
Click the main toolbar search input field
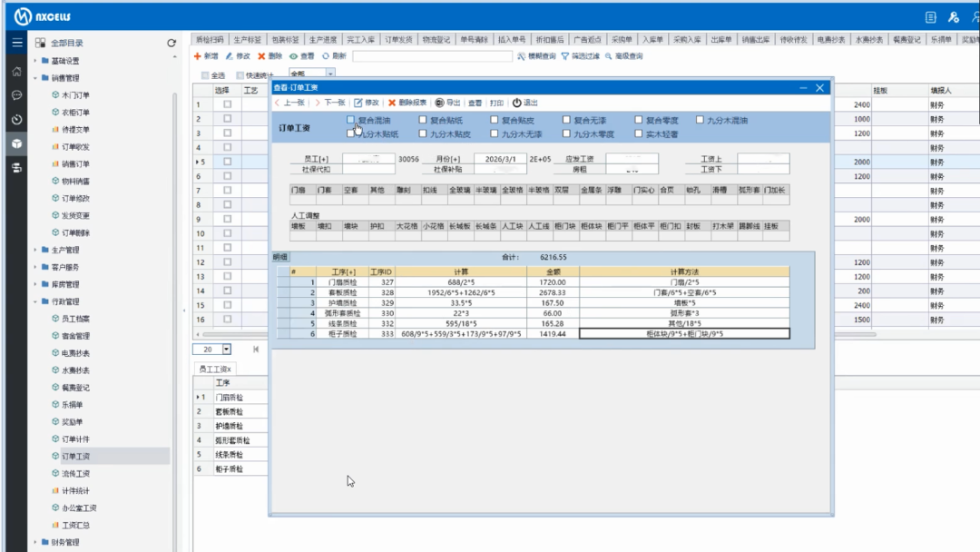tap(433, 56)
